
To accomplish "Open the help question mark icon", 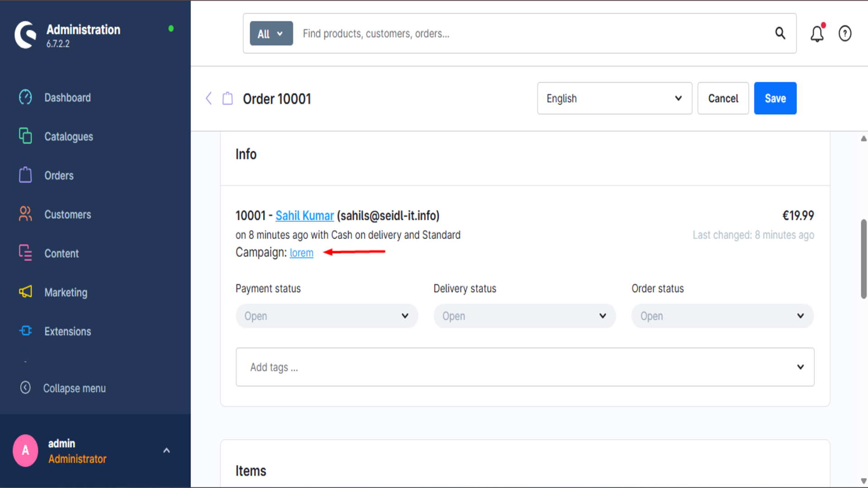I will tap(844, 33).
